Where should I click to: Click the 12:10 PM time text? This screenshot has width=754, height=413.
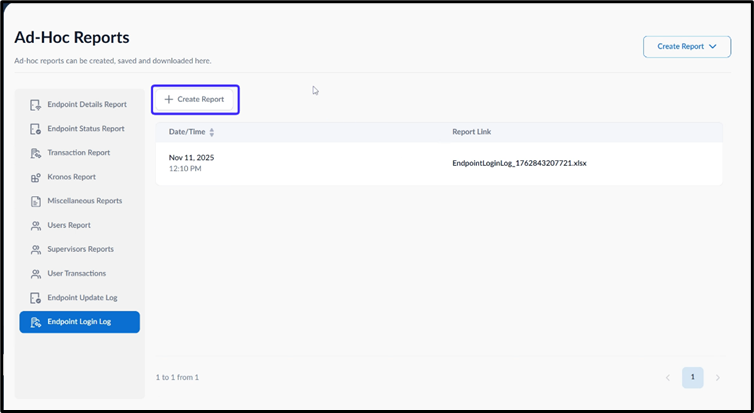pos(185,169)
